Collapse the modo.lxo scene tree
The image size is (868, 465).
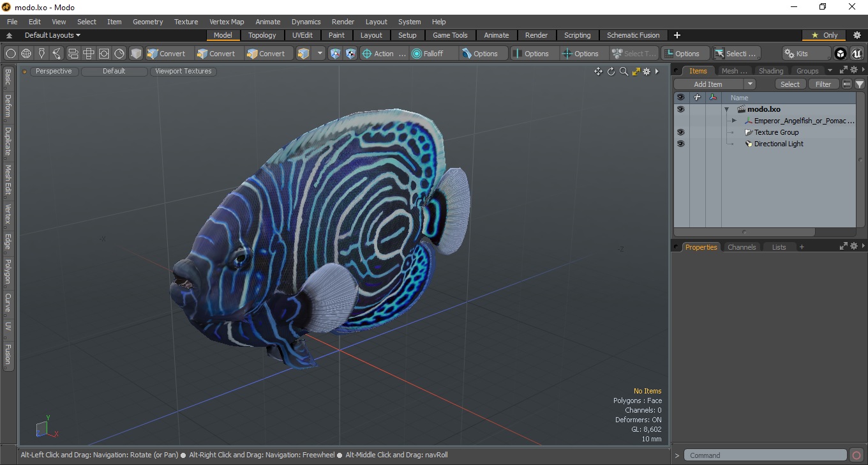tap(726, 109)
